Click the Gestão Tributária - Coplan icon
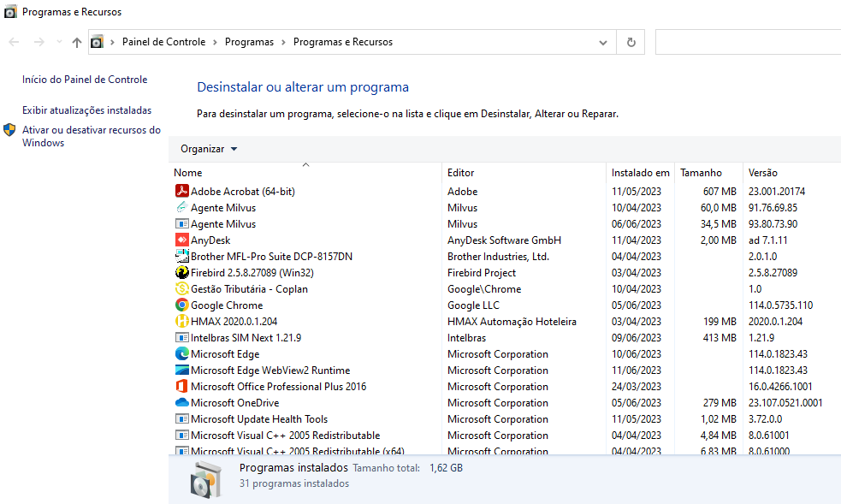The image size is (841, 504). click(x=181, y=289)
